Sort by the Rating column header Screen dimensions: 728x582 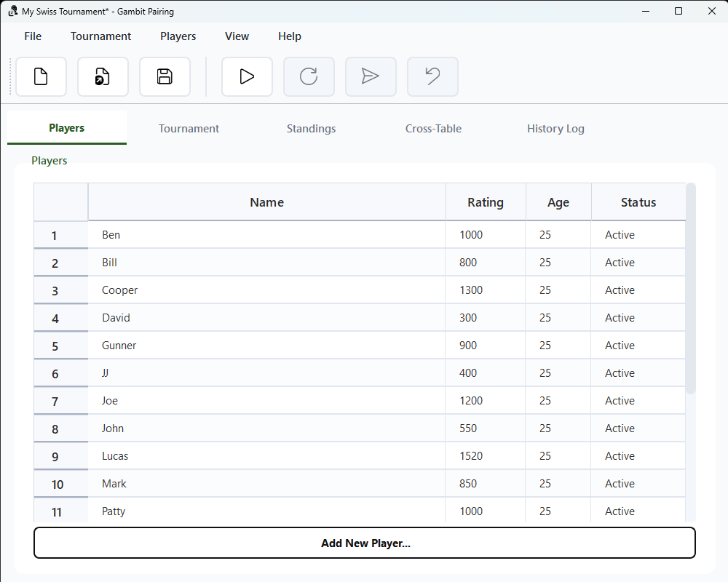pos(486,202)
